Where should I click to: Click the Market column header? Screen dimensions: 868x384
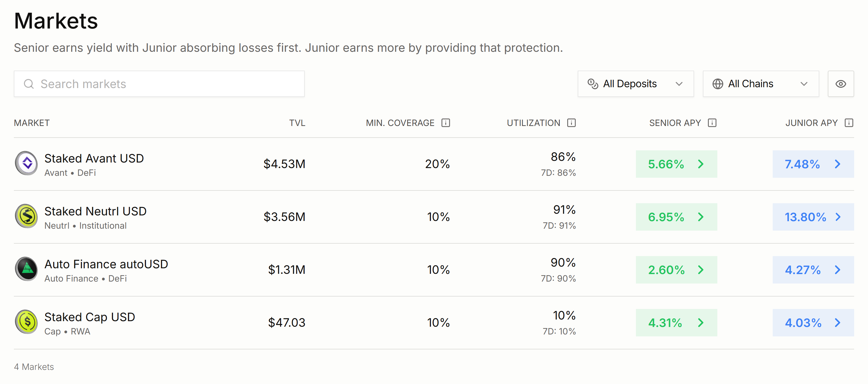32,123
